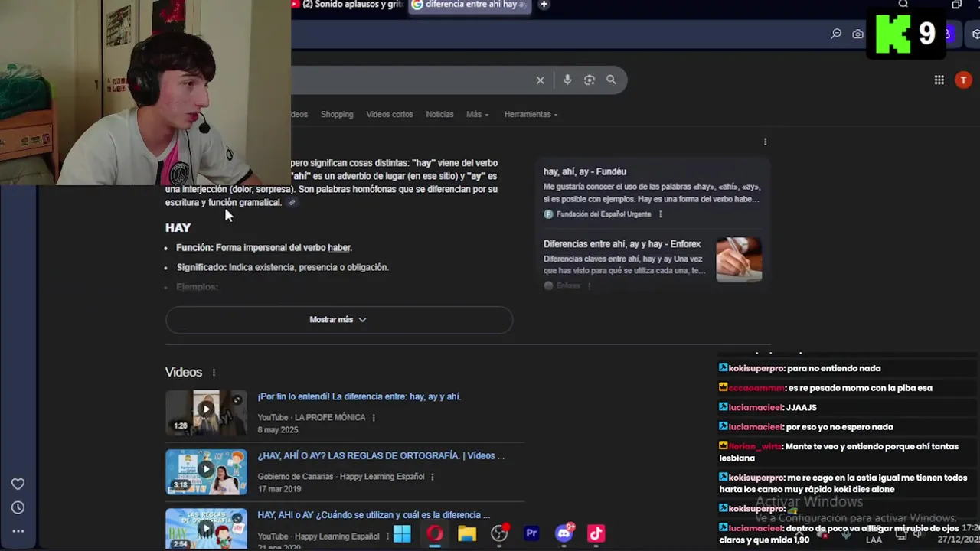Open the heart bookmarks icon in Opera sidebar
This screenshot has height=551, width=980.
[18, 484]
